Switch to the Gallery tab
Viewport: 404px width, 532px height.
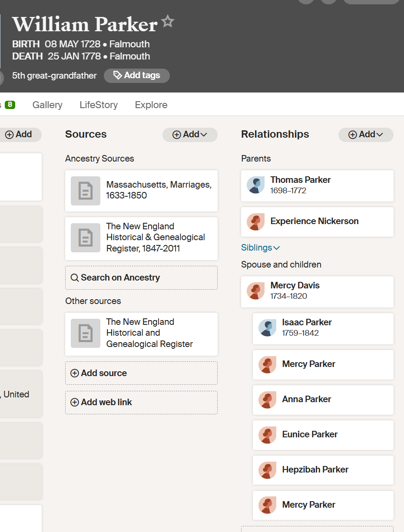[x=47, y=105]
